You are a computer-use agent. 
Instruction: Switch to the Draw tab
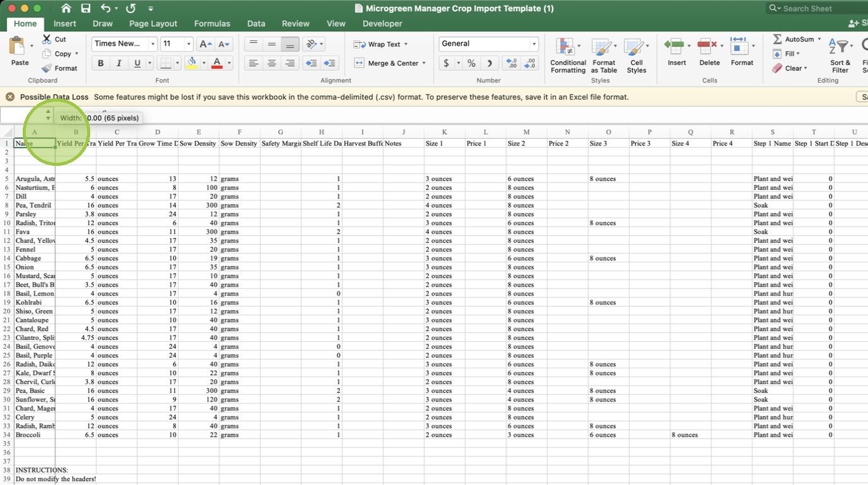(102, 23)
